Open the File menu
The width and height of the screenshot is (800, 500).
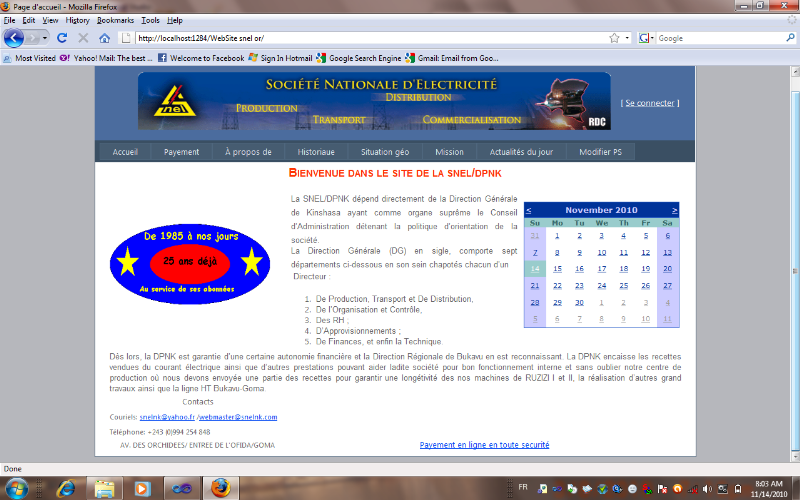(9, 20)
